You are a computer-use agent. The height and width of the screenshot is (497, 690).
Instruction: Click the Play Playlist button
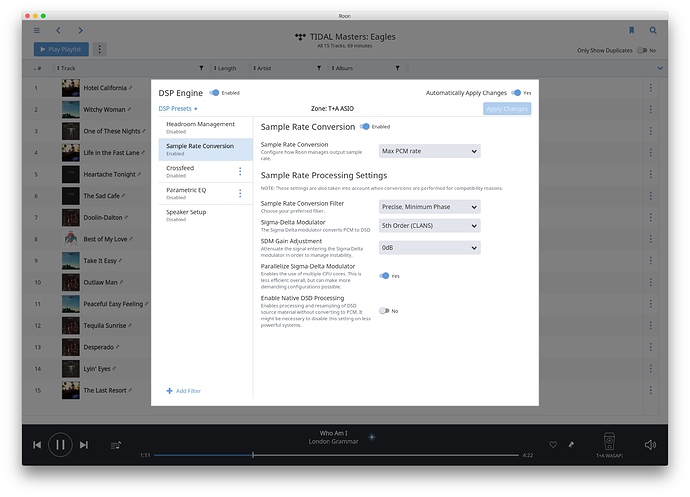point(61,49)
